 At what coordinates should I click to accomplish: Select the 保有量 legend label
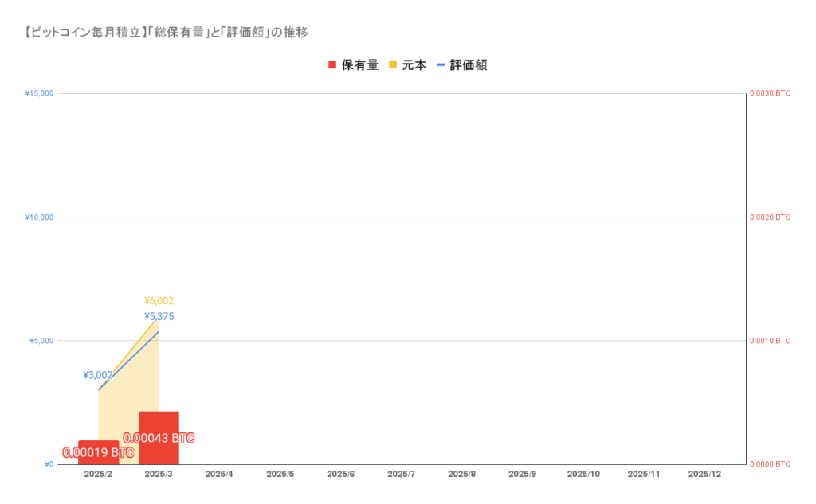359,65
